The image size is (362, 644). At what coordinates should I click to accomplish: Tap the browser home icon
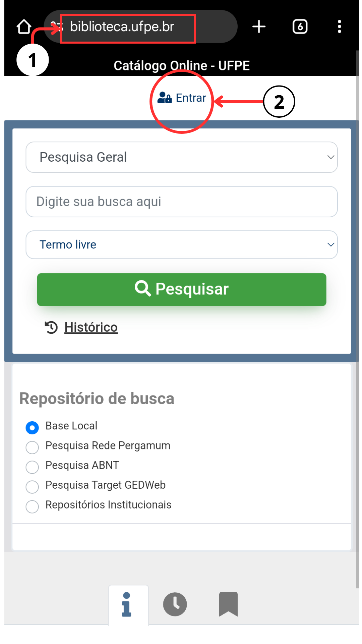click(24, 26)
